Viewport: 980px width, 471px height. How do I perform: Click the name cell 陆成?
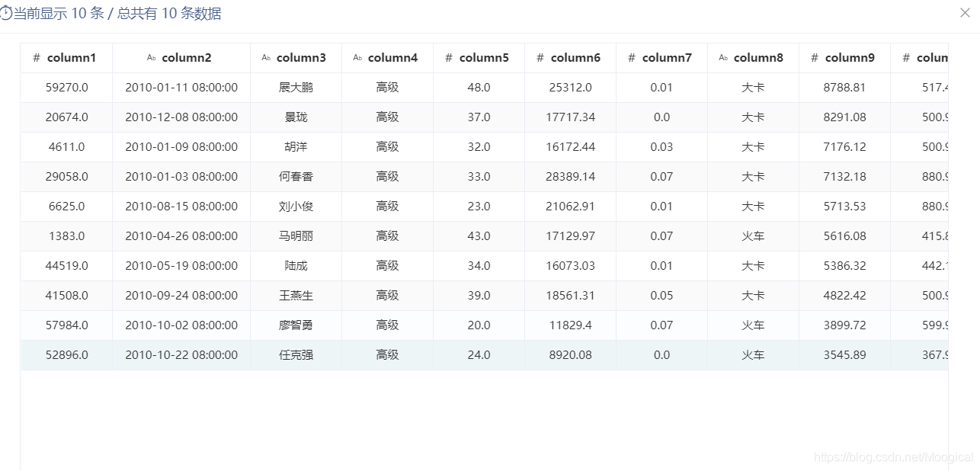296,266
